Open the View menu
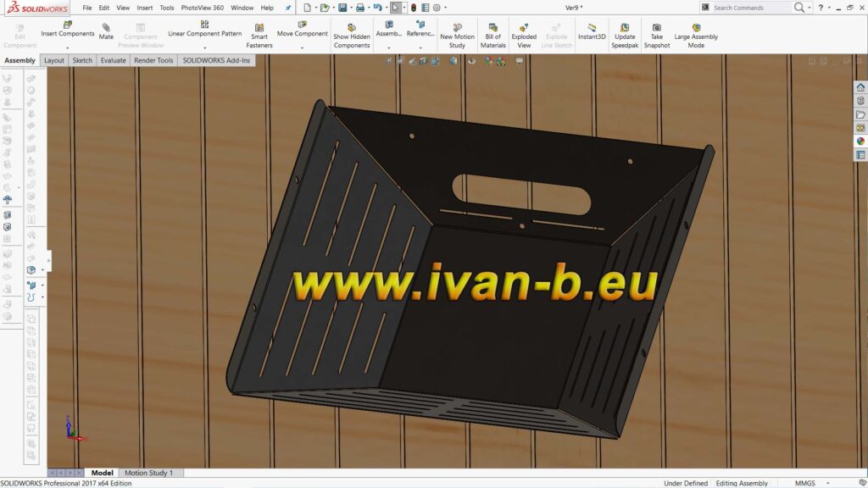 point(123,8)
